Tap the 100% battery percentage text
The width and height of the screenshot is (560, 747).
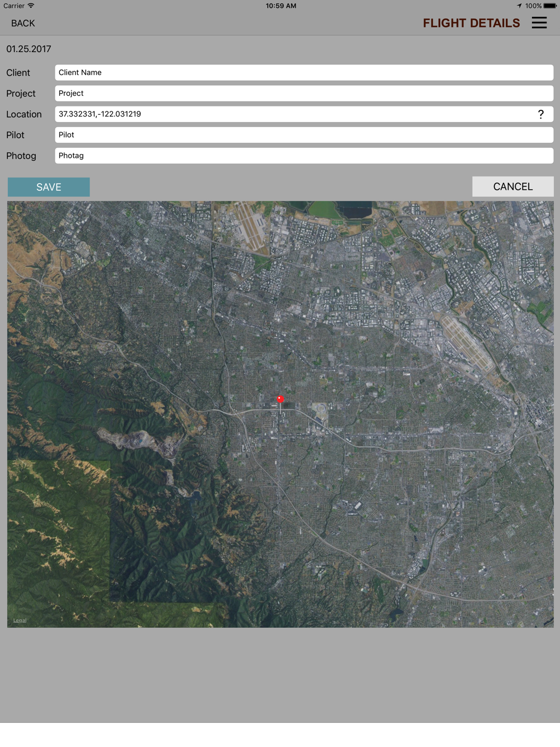click(x=533, y=6)
